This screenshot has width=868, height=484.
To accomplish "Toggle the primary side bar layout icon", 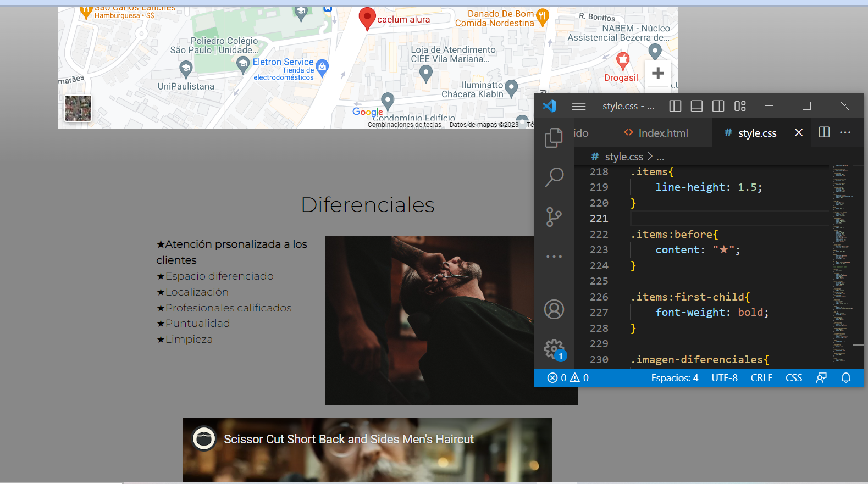I will point(675,106).
